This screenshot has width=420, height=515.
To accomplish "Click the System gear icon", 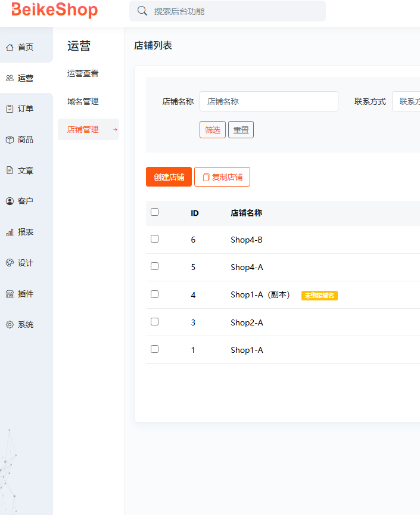I will click(x=10, y=325).
